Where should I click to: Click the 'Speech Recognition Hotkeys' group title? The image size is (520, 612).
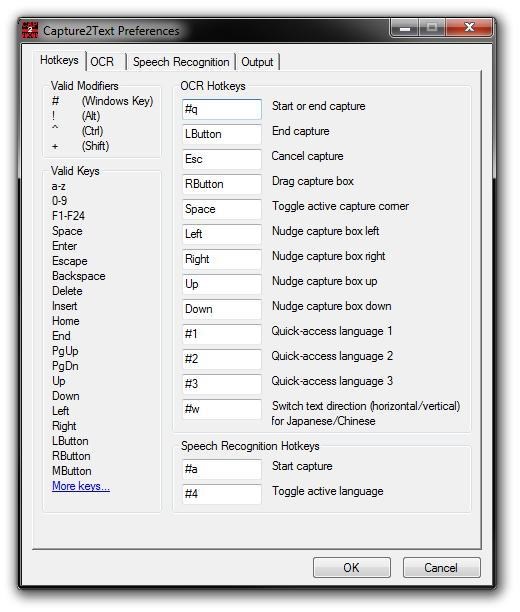250,446
